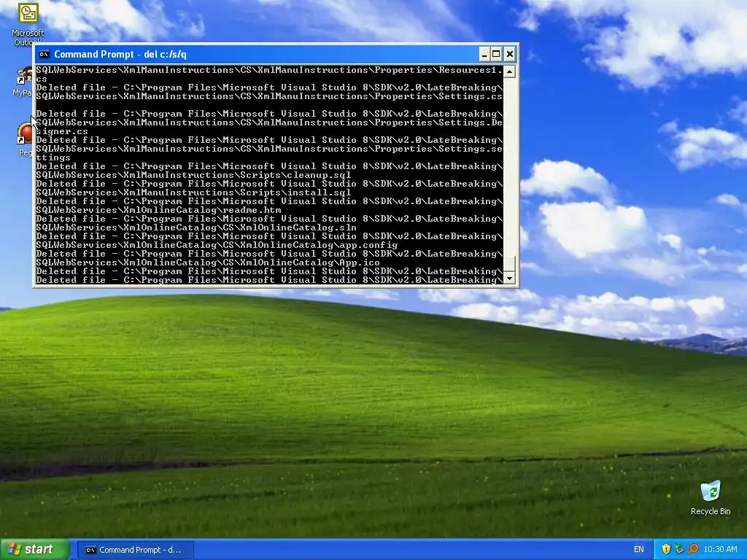Open the Start menu
The width and height of the screenshot is (747, 560).
(35, 550)
